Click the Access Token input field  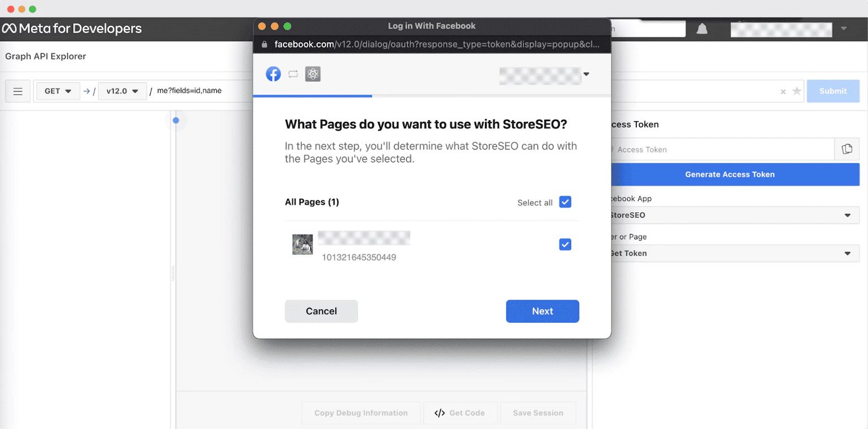point(722,149)
